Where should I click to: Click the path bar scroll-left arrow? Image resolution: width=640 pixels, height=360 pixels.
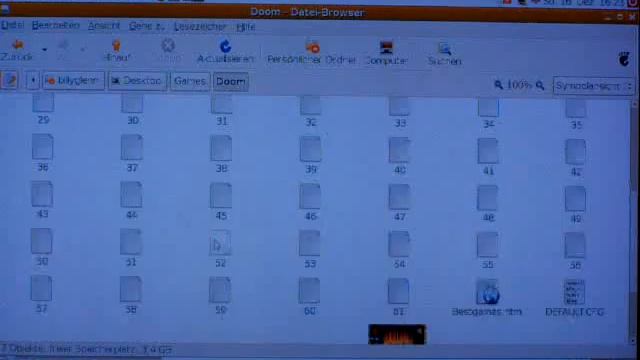[33, 80]
